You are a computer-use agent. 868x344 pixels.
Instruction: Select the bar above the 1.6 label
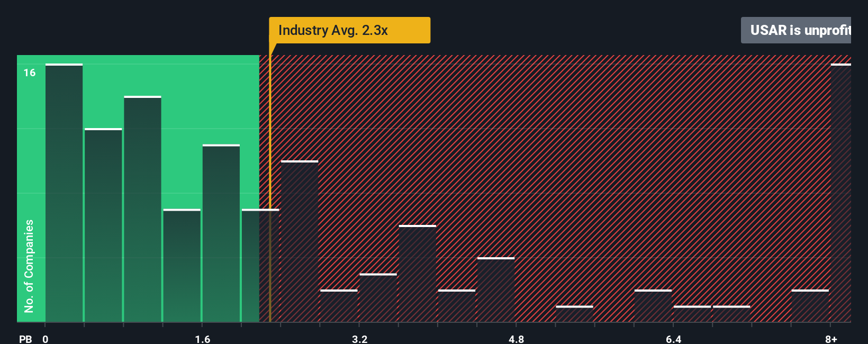point(221,233)
